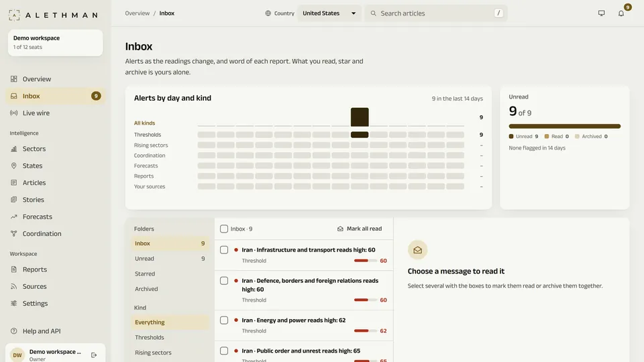Click the dark Thresholds cell in chart
The width and height of the screenshot is (644, 362).
(360, 135)
